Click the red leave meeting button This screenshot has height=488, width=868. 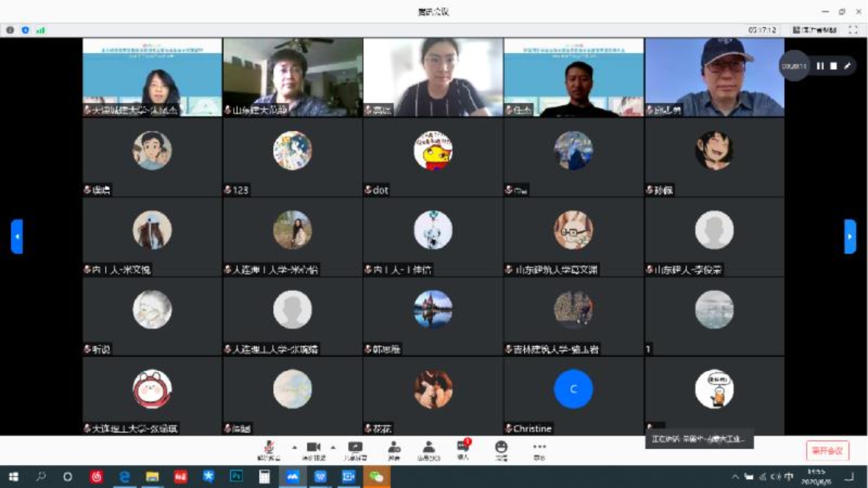click(827, 450)
